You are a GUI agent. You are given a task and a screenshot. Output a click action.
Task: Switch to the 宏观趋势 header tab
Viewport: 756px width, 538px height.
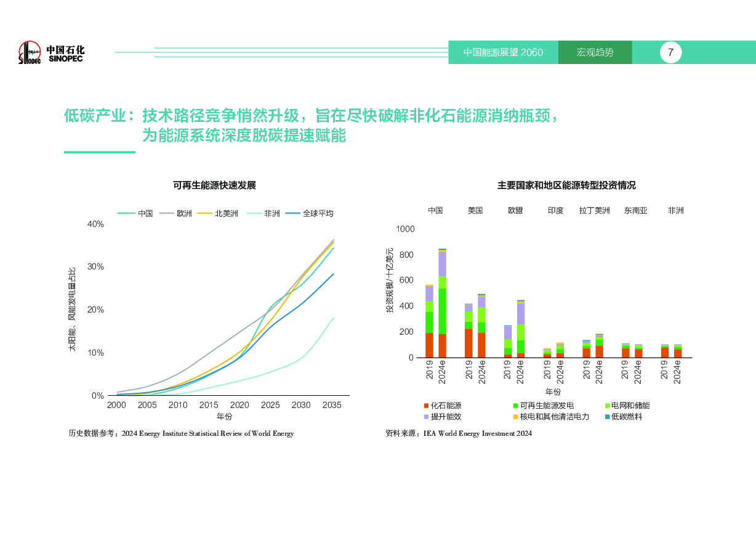(595, 52)
